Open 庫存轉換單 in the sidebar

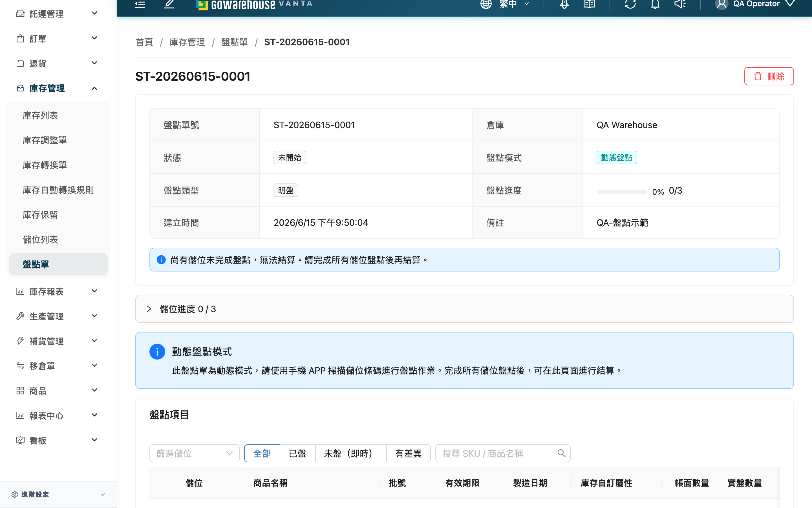click(x=45, y=165)
